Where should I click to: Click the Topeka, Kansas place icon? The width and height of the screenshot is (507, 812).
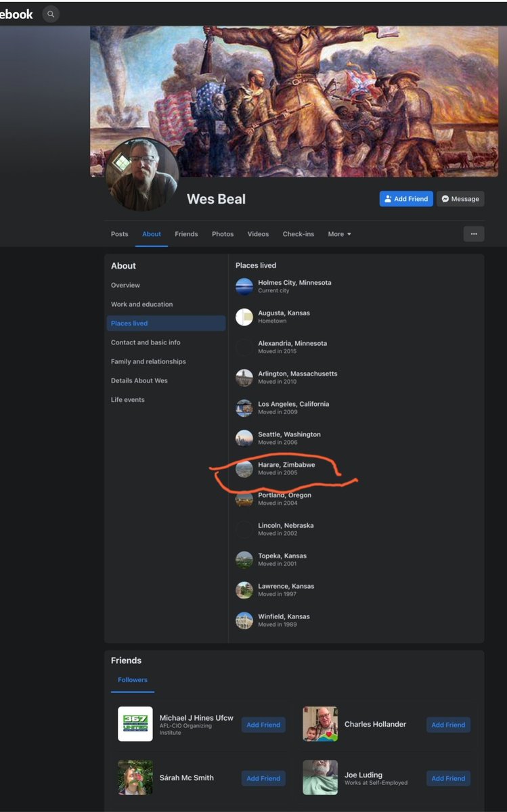244,560
